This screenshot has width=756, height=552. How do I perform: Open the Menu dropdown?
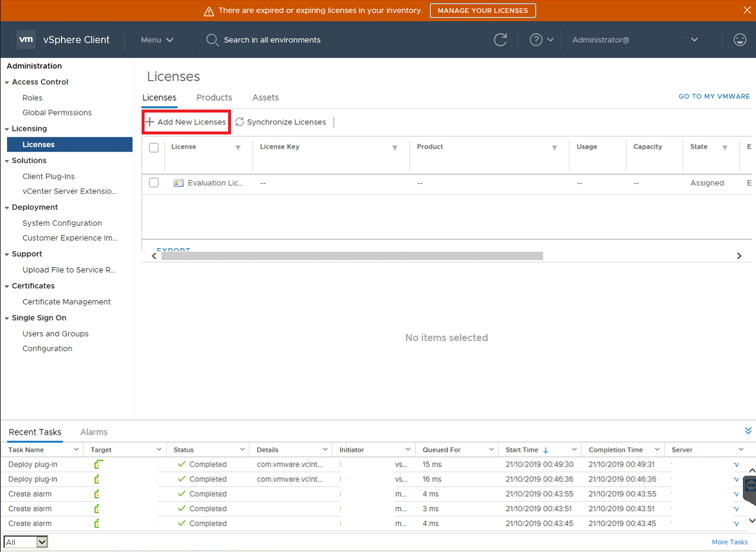157,40
